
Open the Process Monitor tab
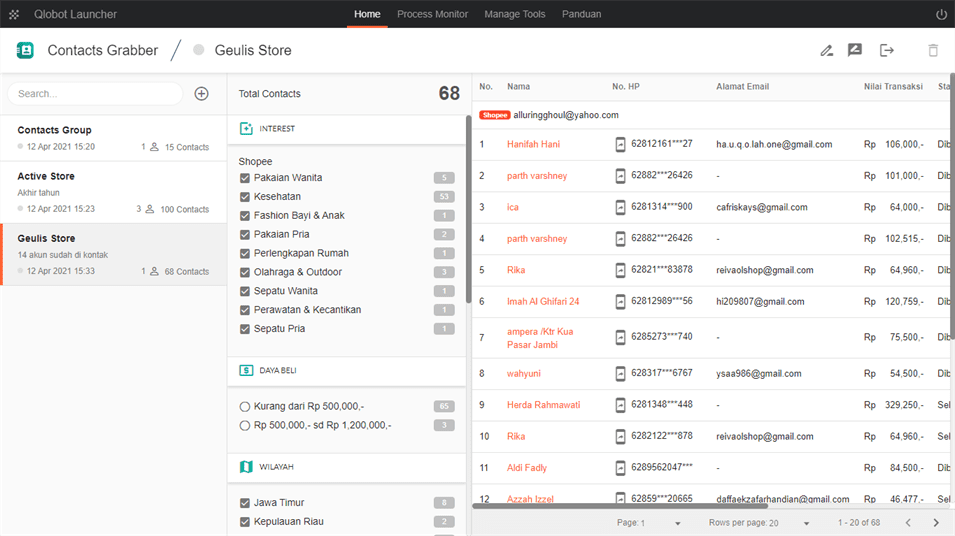(x=432, y=14)
